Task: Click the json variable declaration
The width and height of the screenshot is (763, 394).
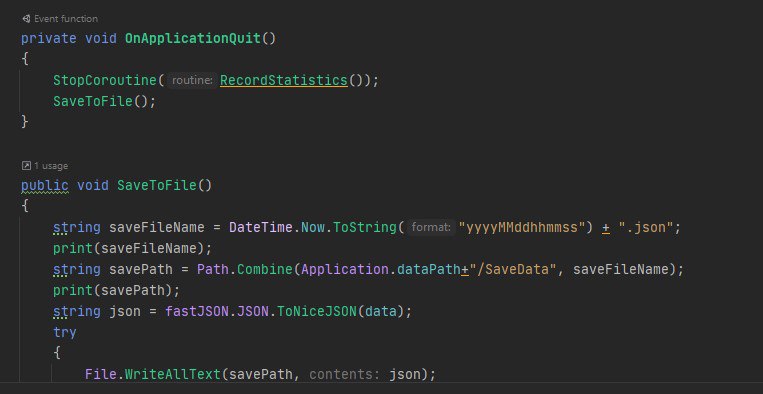Action: 125,311
